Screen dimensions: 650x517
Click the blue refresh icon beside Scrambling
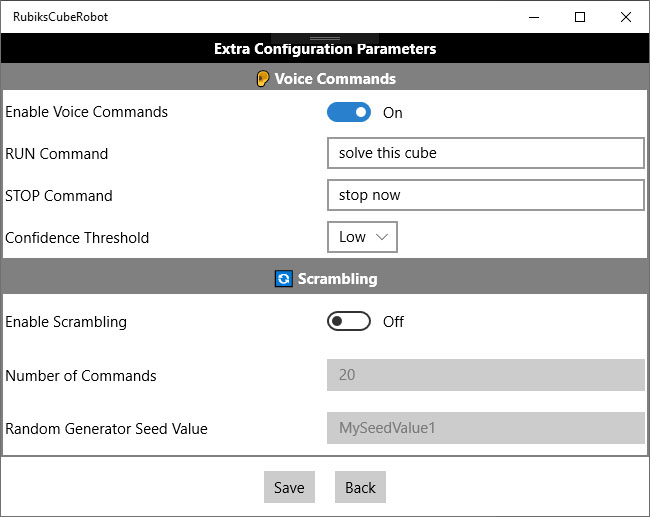click(x=284, y=279)
